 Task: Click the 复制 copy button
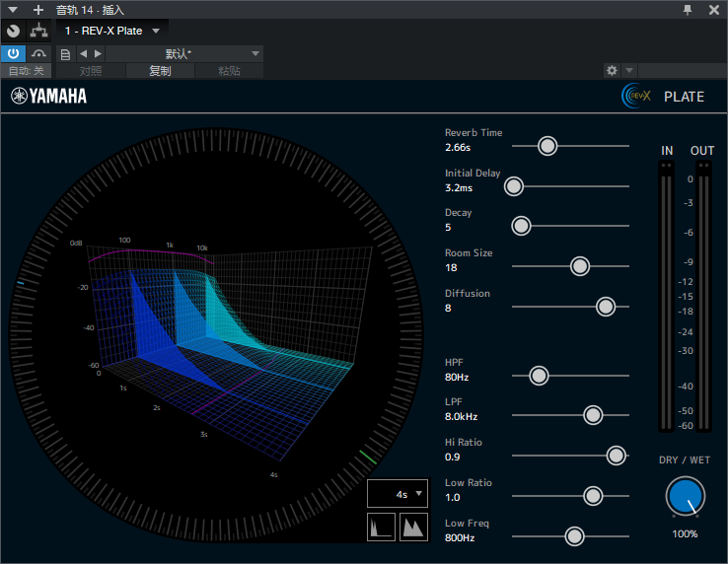(x=160, y=71)
